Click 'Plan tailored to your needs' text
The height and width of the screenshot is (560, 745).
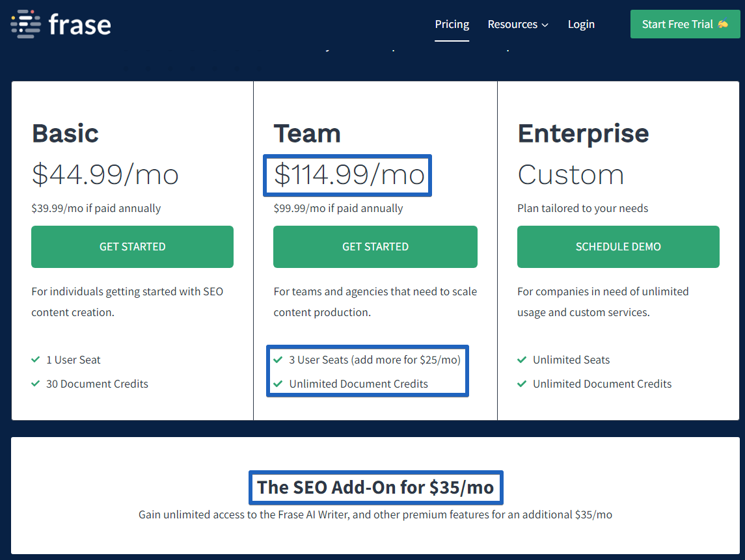pyautogui.click(x=582, y=208)
